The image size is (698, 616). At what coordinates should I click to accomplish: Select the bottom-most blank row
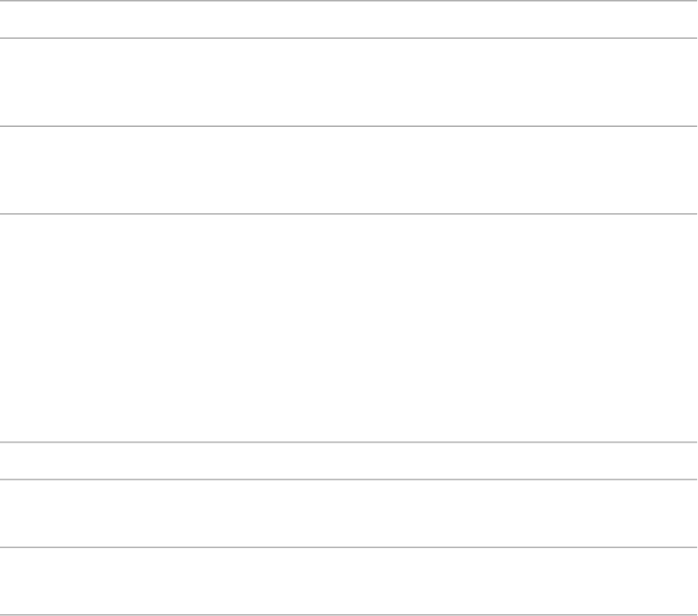[348, 582]
